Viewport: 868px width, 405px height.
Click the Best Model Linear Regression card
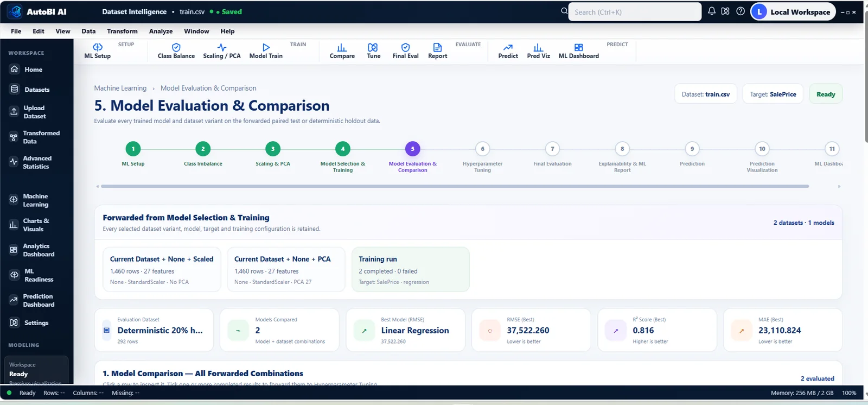[x=405, y=330]
